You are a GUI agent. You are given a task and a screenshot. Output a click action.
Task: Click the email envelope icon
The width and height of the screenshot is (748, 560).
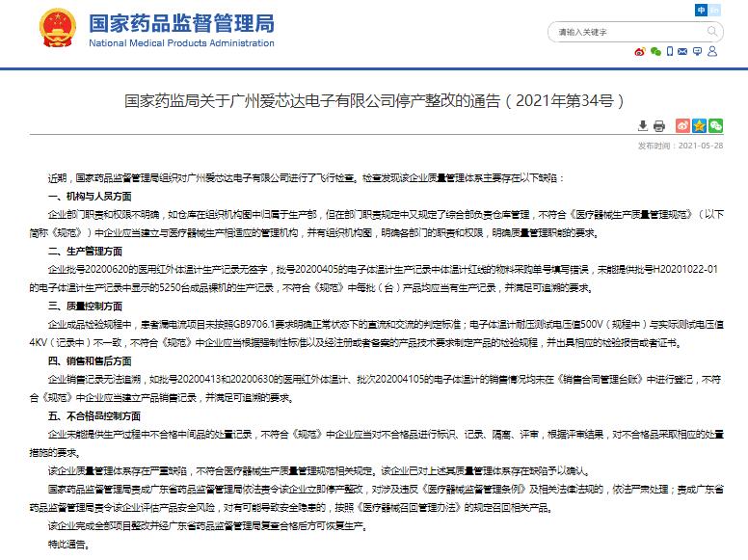pyautogui.click(x=682, y=51)
